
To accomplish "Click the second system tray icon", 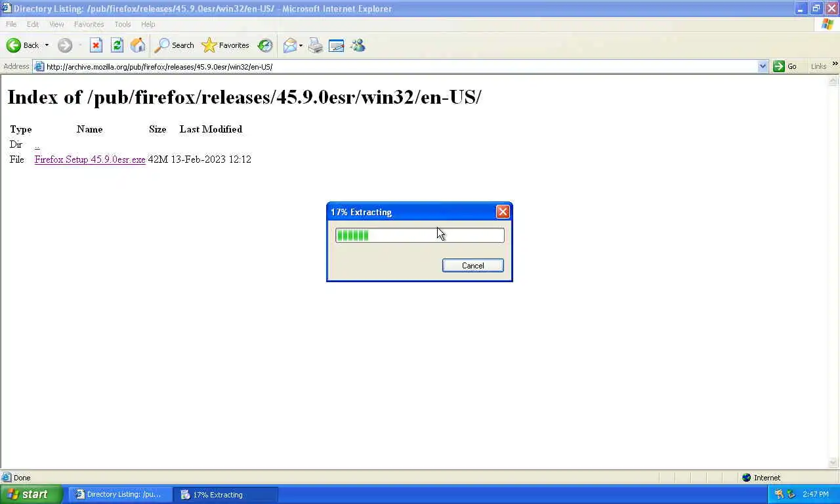I will coord(791,494).
